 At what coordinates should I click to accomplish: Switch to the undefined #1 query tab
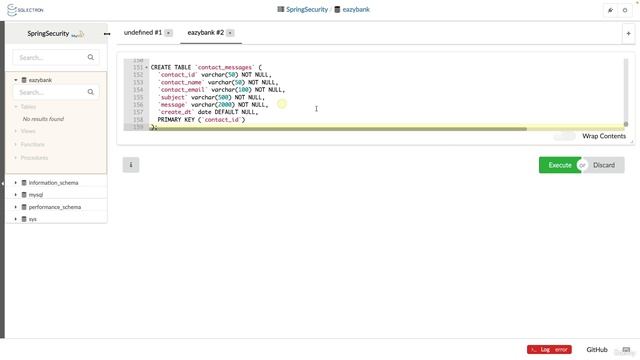[x=142, y=32]
